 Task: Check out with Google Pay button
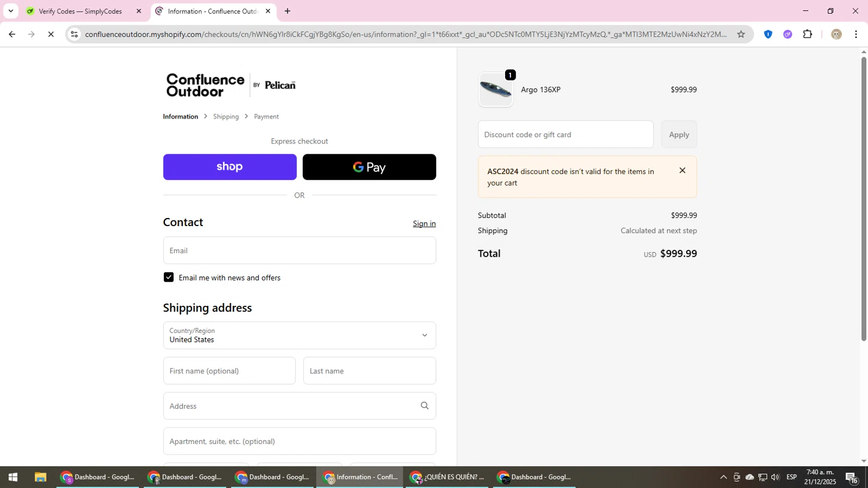pos(369,167)
